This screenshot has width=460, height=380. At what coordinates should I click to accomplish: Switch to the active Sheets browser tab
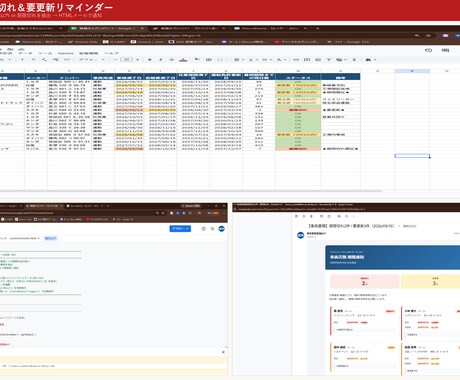point(107,29)
